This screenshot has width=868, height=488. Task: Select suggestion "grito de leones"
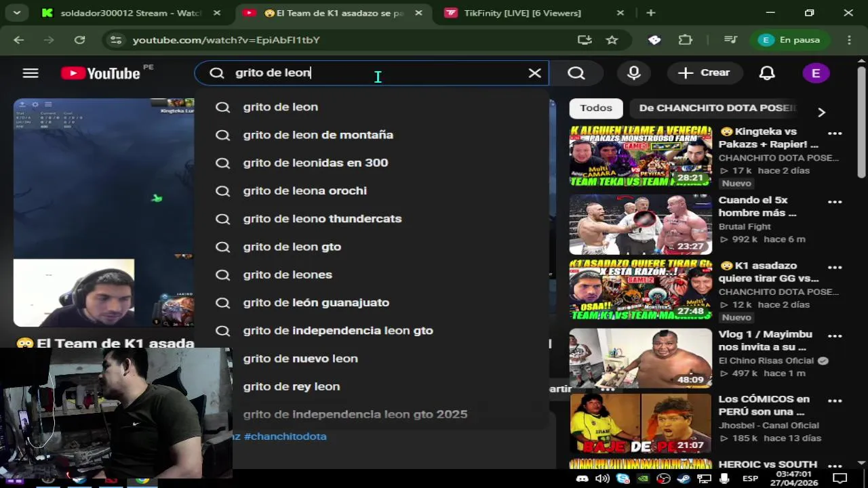[372, 274]
